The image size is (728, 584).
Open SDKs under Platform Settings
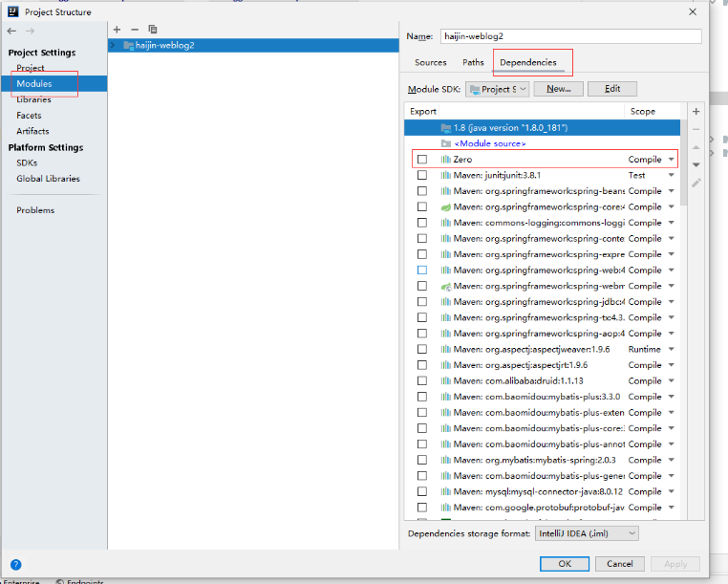coord(27,163)
